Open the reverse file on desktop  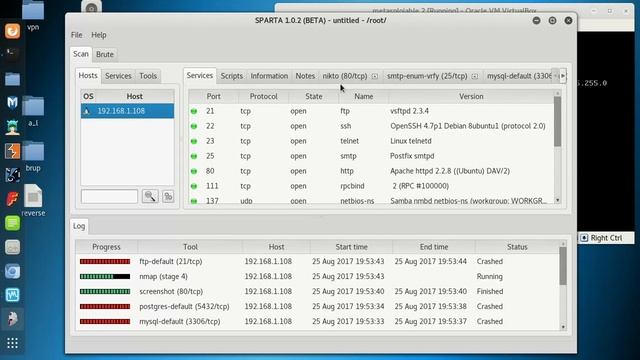tap(33, 200)
